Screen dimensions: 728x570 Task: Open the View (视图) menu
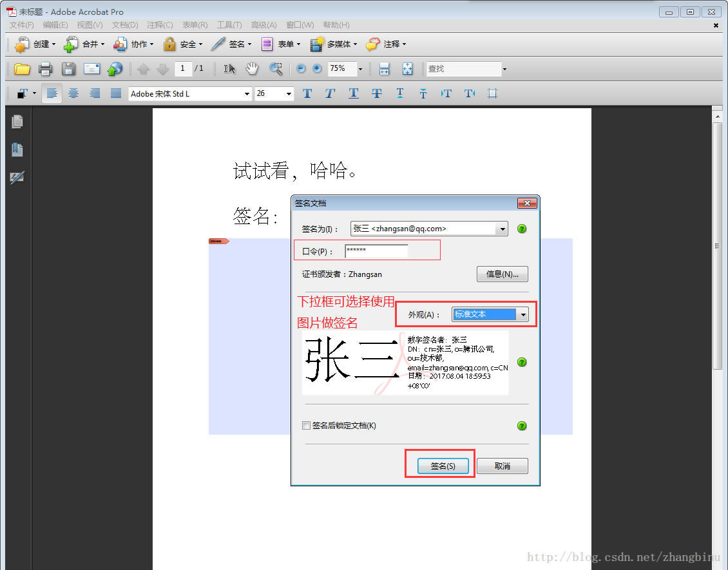coord(90,25)
